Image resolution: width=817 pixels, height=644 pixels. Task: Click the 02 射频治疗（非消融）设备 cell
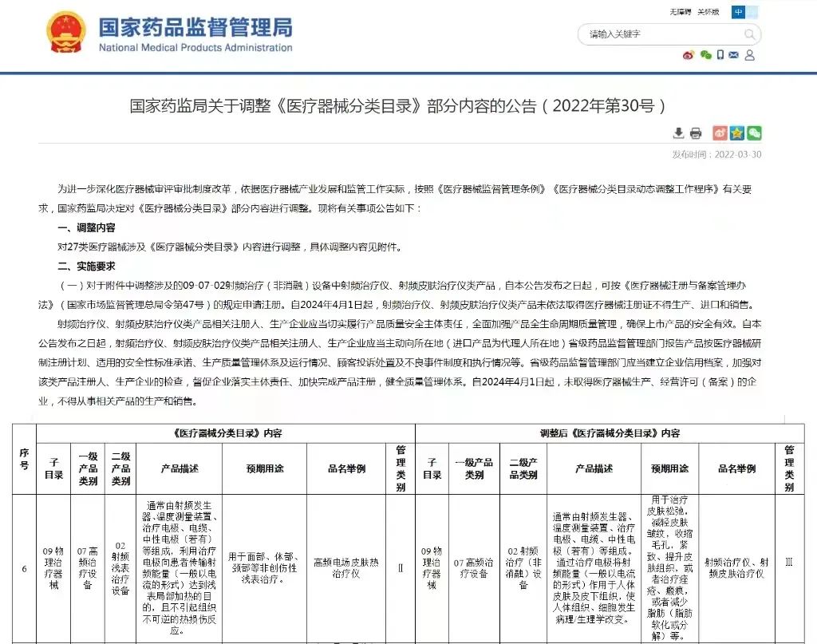523,568
